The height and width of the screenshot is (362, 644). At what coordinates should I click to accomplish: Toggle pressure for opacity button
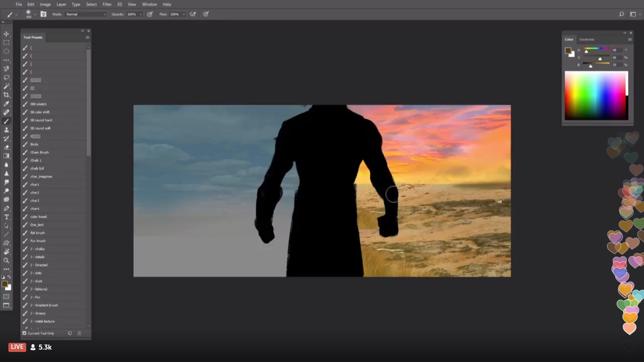150,14
